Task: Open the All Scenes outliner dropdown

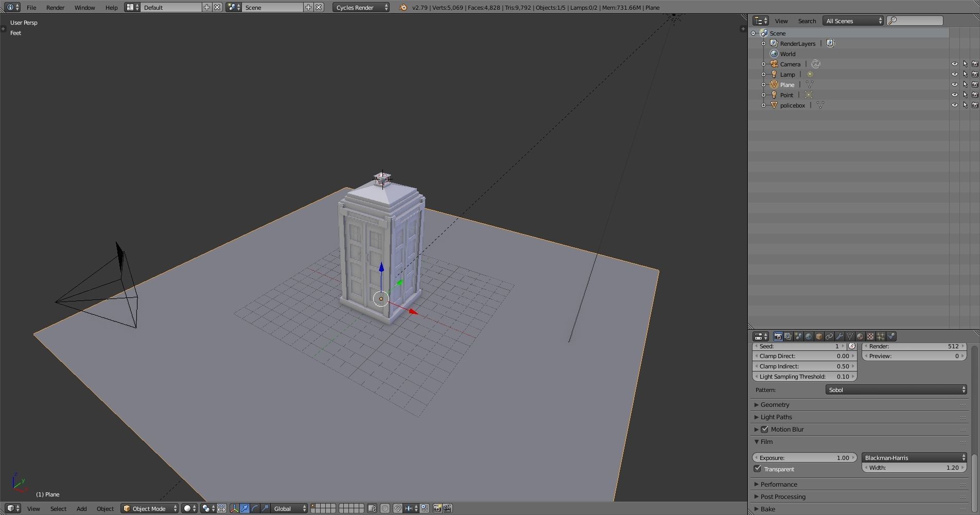Action: 853,21
